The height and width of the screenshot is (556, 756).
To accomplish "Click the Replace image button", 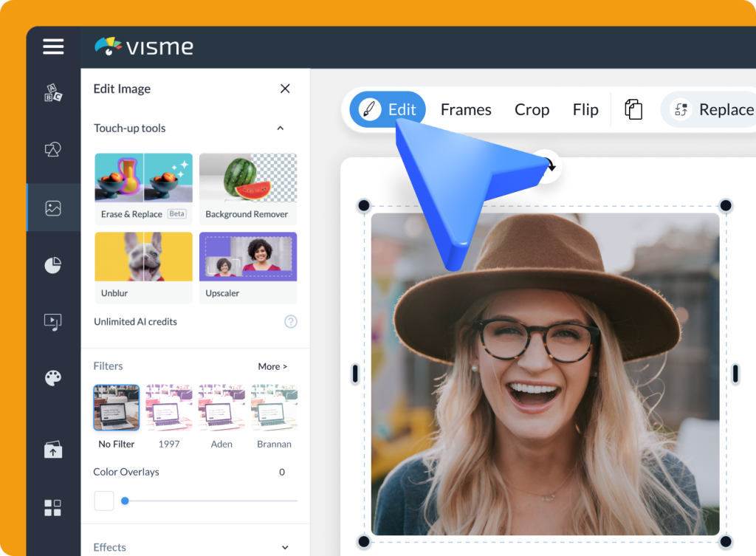I will pos(709,109).
